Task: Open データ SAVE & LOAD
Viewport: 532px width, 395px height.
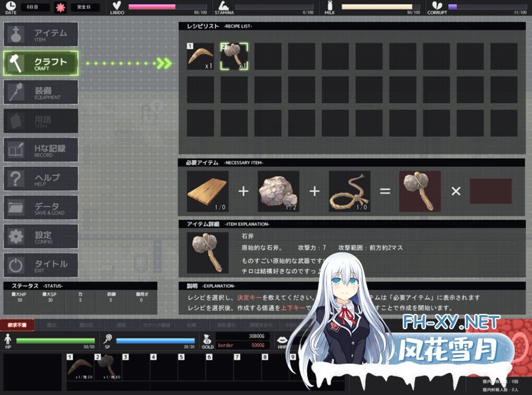Action: [41, 207]
